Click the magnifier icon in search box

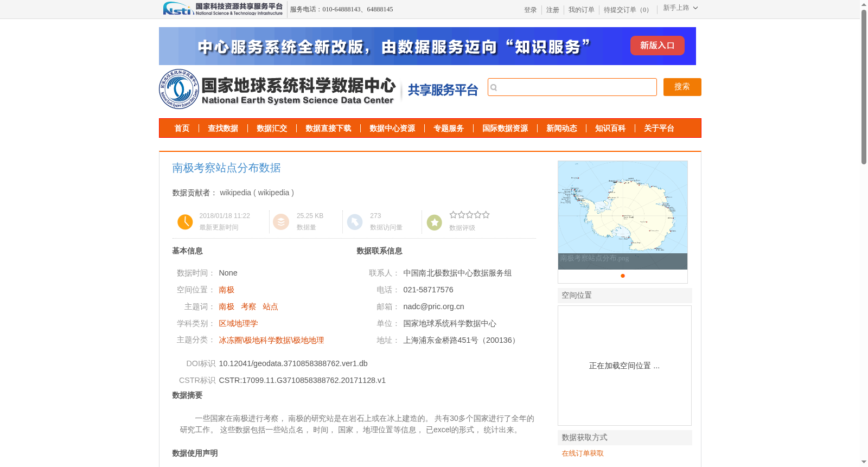pos(494,87)
